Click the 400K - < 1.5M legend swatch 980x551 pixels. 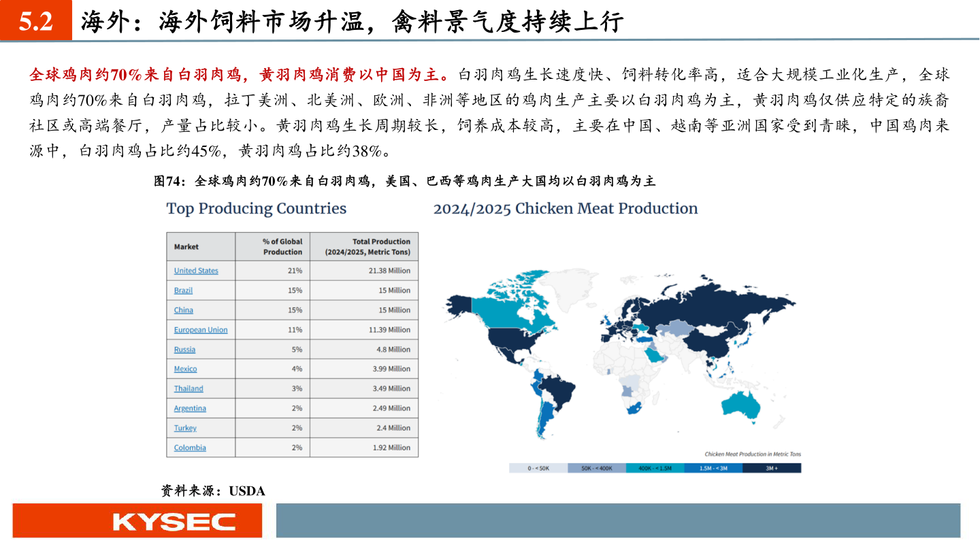coord(655,468)
